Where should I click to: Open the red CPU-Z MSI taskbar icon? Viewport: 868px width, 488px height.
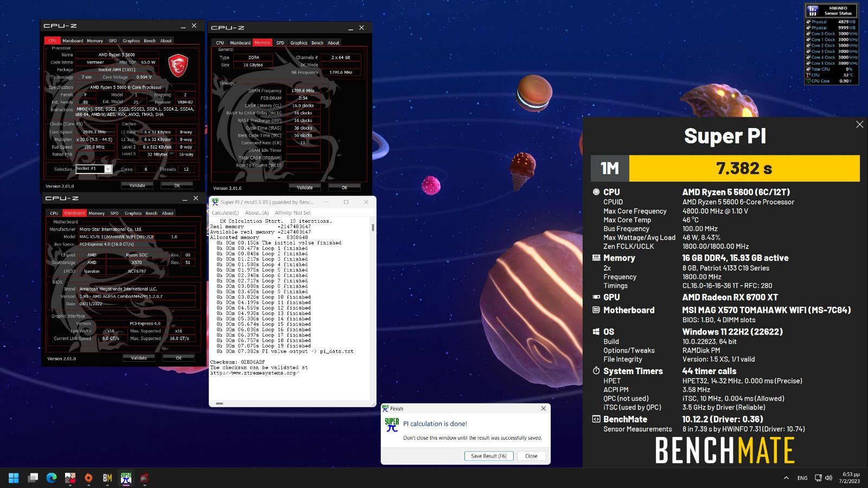pyautogui.click(x=144, y=478)
